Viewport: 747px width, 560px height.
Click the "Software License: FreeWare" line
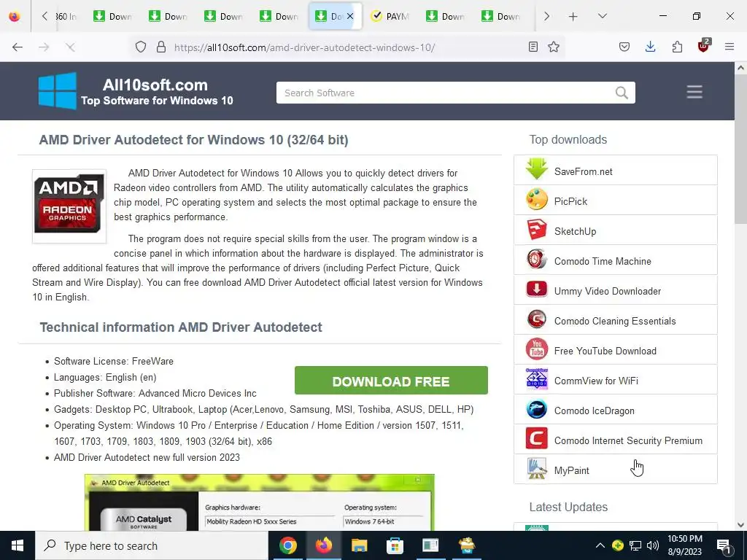coord(113,361)
